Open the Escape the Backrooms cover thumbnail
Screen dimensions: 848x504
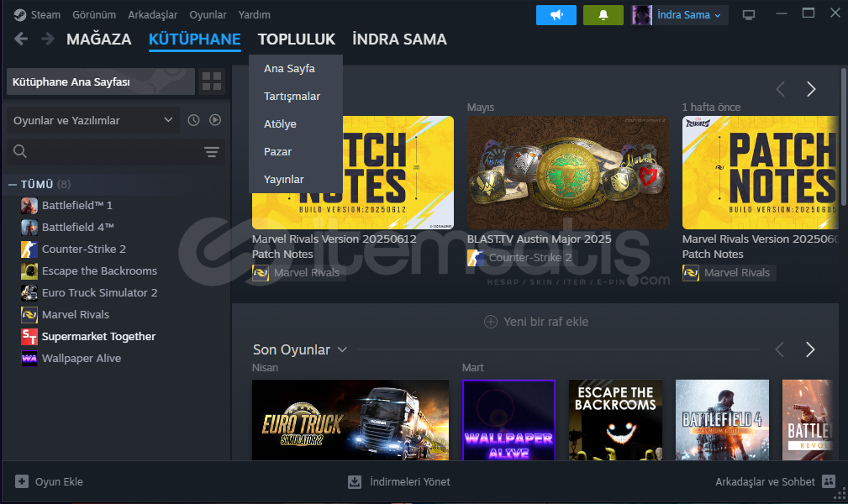[615, 420]
